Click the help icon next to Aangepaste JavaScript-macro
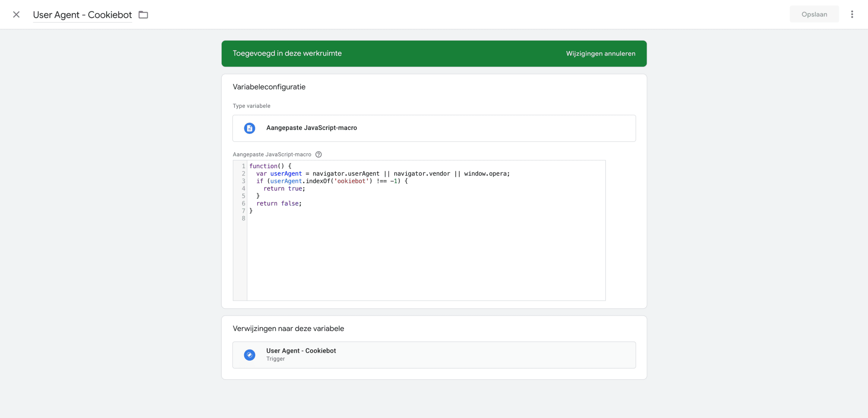The width and height of the screenshot is (868, 418). pos(318,154)
